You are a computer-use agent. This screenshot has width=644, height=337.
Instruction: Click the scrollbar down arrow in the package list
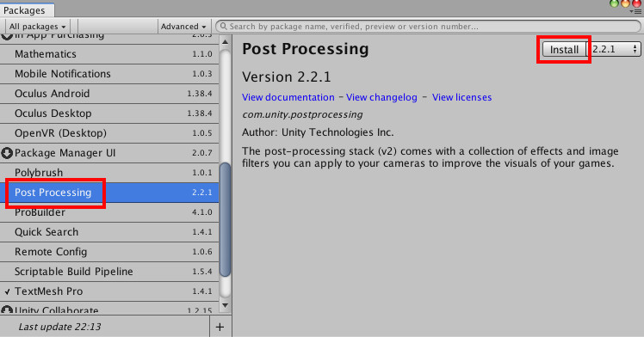click(225, 305)
